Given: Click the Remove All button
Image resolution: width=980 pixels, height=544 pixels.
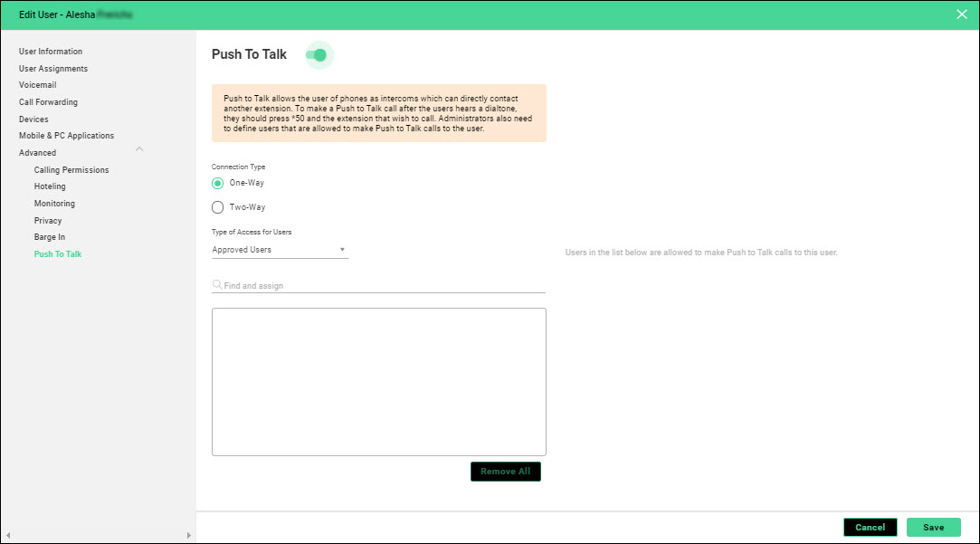Looking at the screenshot, I should [x=505, y=472].
